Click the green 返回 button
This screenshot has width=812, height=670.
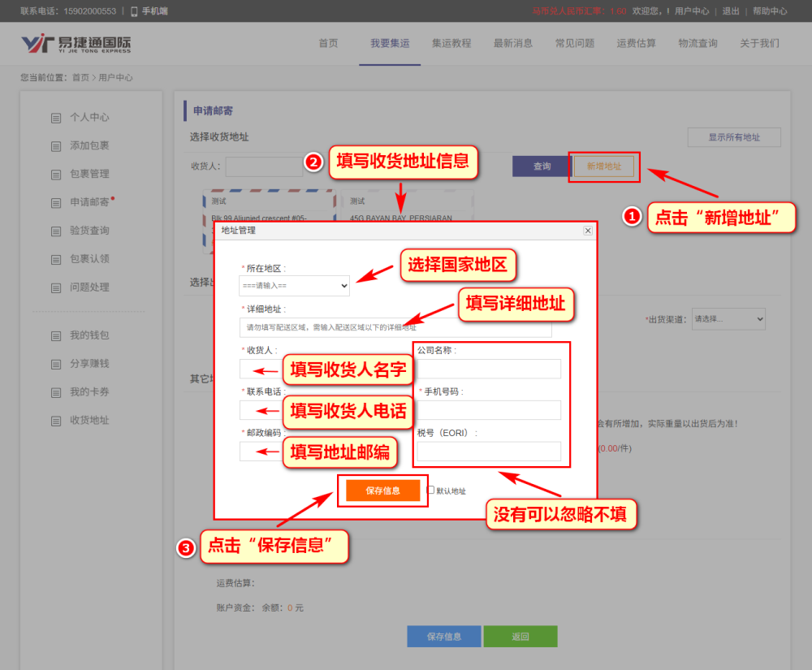[x=520, y=637]
